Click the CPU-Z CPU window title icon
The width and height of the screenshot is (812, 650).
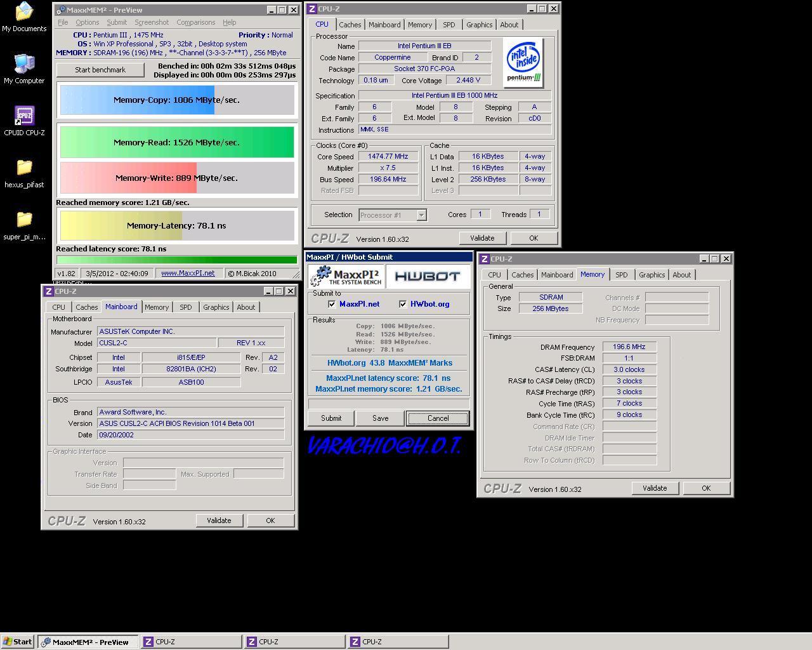click(312, 9)
